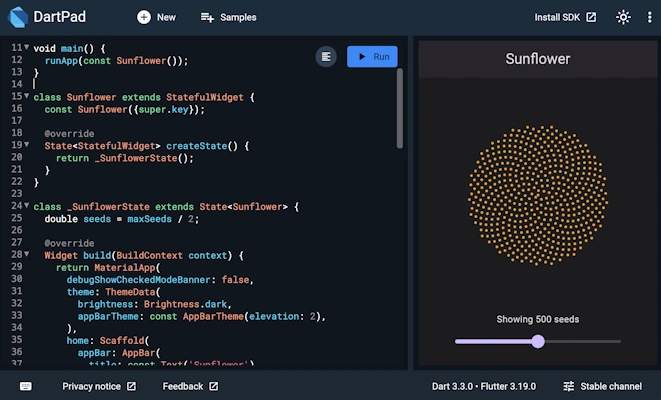Image resolution: width=661 pixels, height=400 pixels.
Task: Click the code editor vertical scrollbar
Action: click(400, 108)
